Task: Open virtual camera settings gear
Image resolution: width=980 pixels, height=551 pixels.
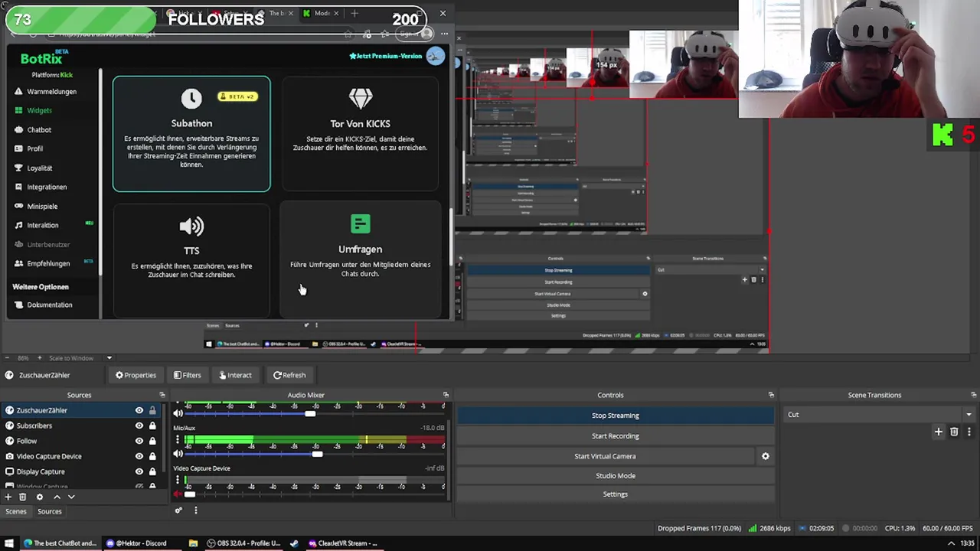Action: point(765,456)
